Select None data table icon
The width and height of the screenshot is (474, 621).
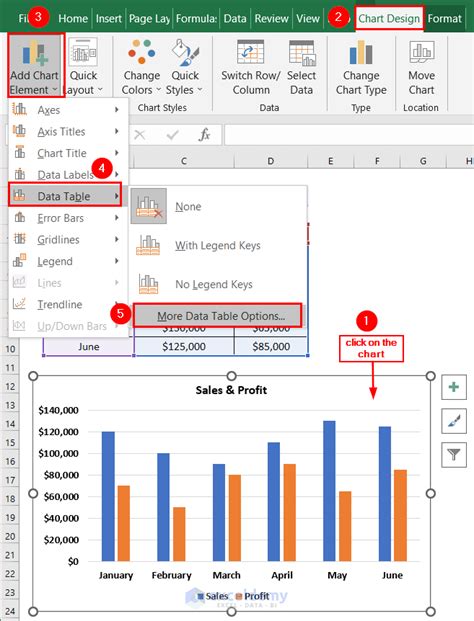click(x=148, y=206)
